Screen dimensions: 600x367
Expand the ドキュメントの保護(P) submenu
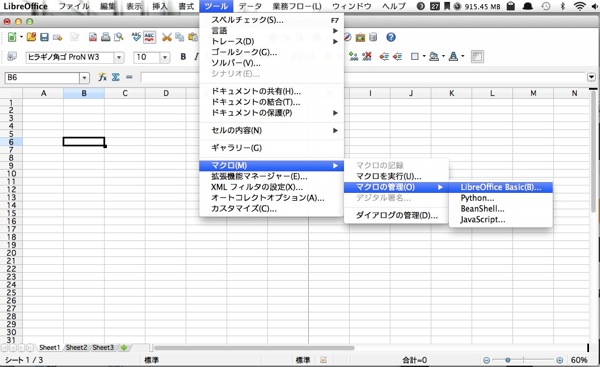[x=271, y=113]
